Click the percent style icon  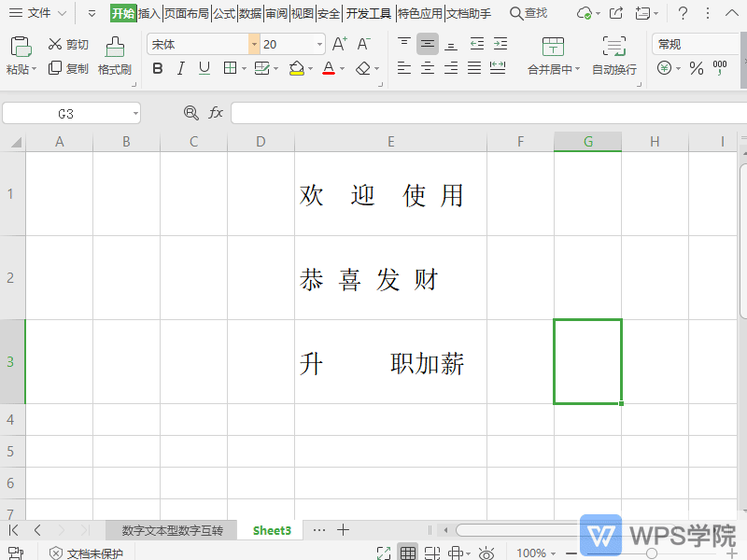[x=696, y=68]
